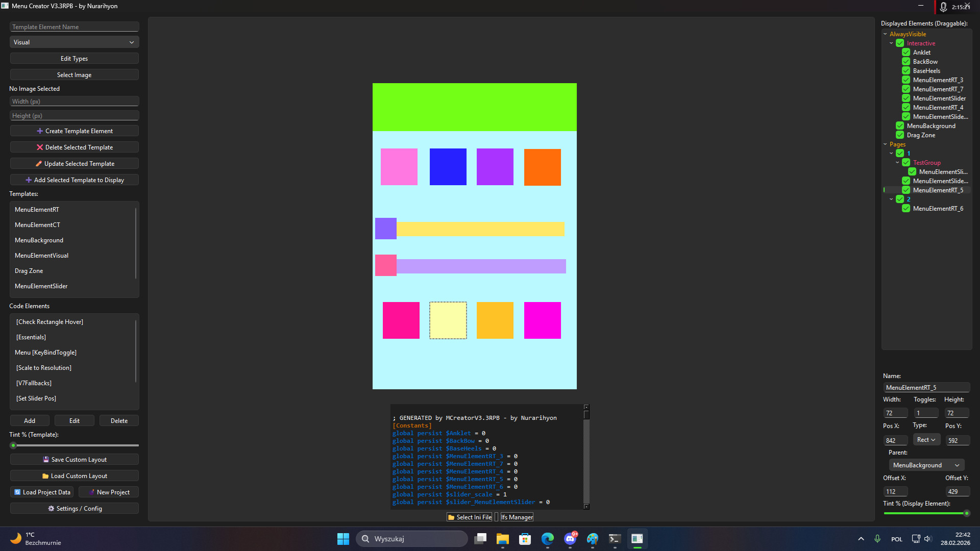The image size is (980, 551).
Task: Uncheck the Anklet element checkbox
Action: coord(906,53)
